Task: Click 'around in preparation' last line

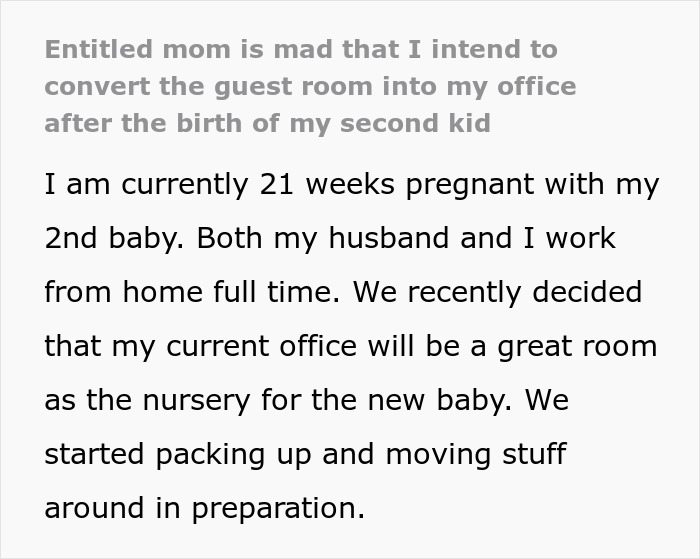Action: point(204,508)
